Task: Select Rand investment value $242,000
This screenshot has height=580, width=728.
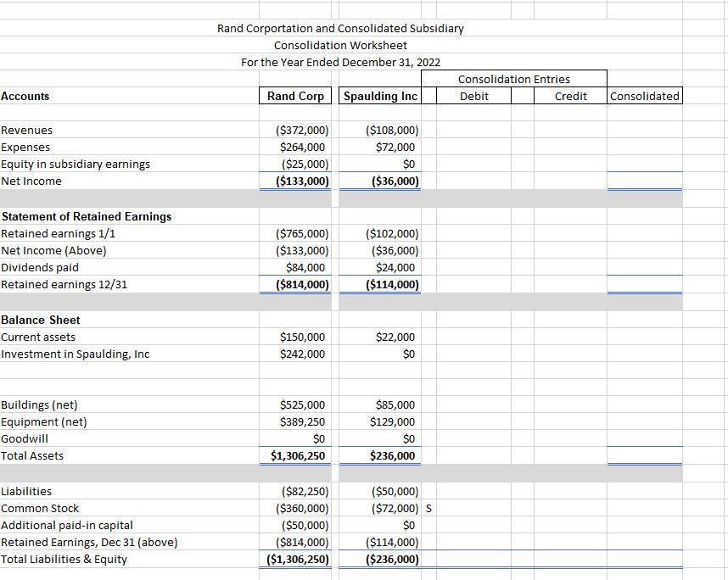Action: tap(302, 354)
